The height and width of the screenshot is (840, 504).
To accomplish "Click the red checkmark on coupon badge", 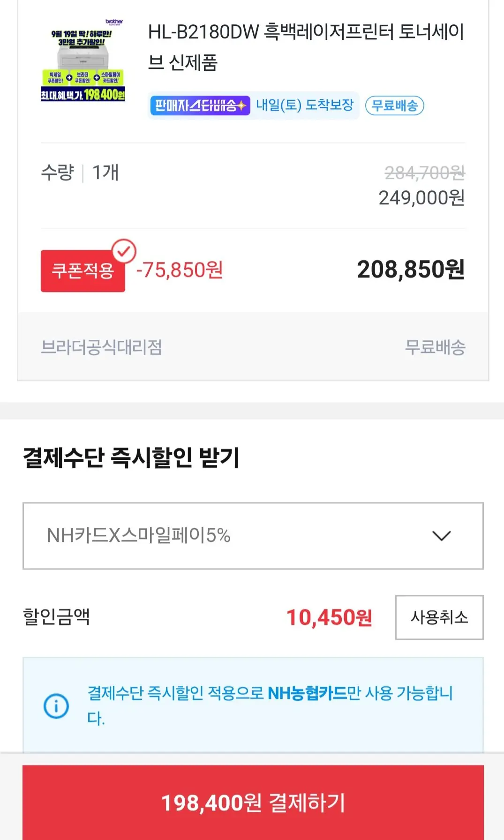I will coord(124,251).
